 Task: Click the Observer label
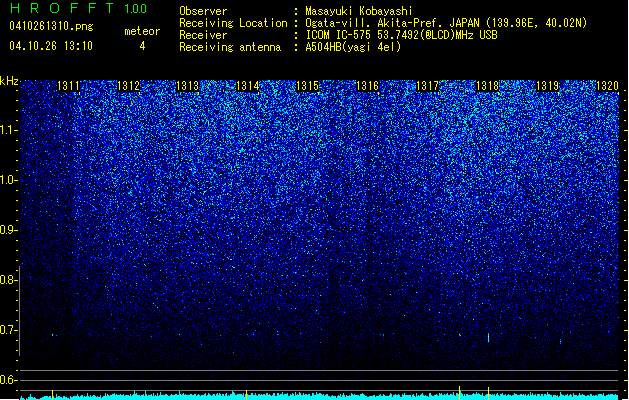[x=203, y=11]
